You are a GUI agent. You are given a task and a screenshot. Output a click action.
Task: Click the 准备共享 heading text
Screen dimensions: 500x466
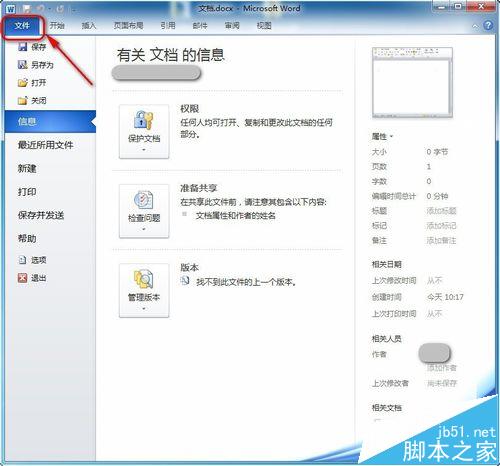pos(198,188)
